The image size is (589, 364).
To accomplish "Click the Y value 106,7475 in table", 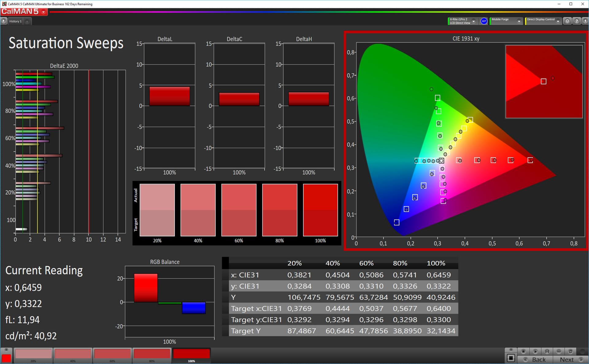I will tap(304, 297).
